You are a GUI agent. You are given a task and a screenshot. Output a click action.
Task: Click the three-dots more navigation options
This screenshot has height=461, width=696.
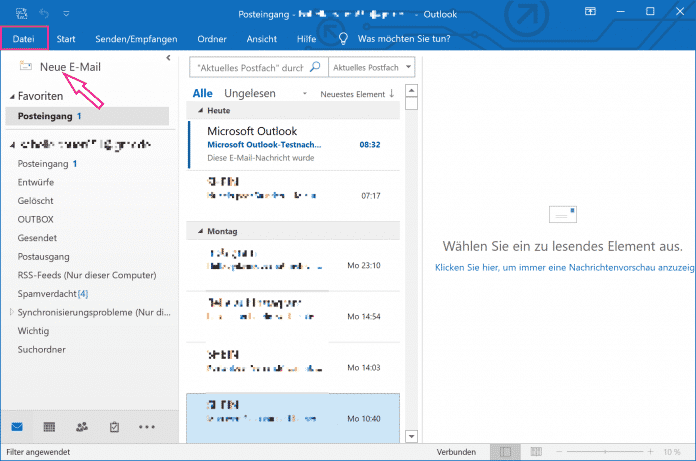coord(148,426)
